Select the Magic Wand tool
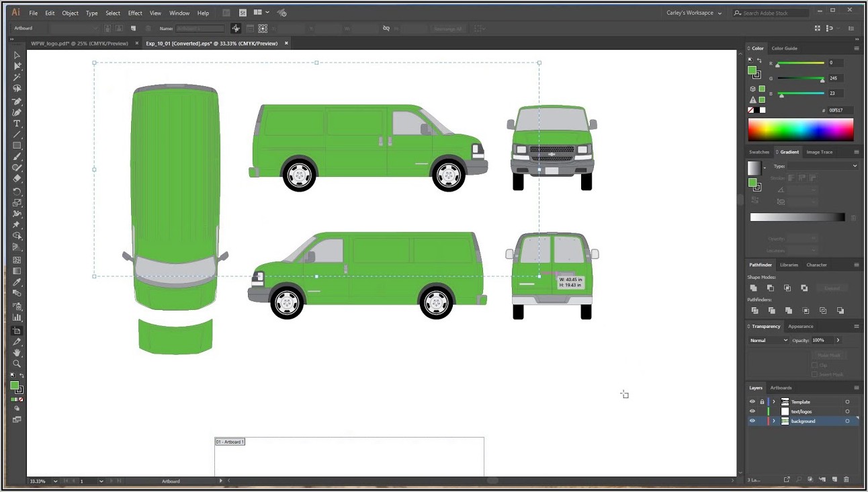The width and height of the screenshot is (868, 492). [17, 77]
